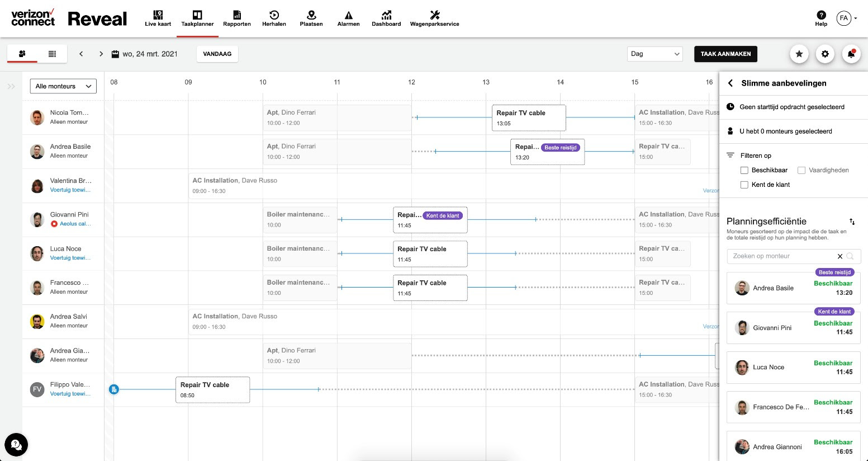Open the notifications bell
868x461 pixels.
[x=851, y=54]
